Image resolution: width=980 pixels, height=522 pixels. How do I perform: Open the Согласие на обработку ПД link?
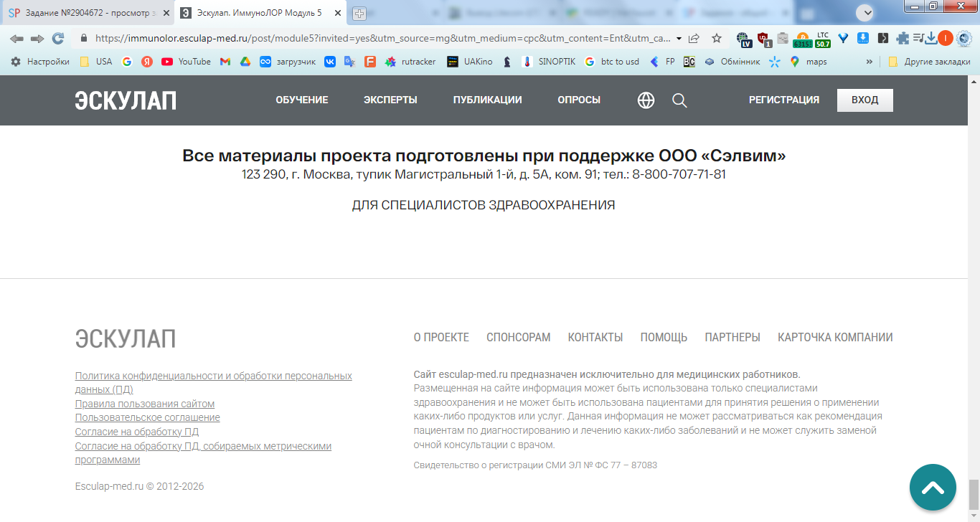137,432
